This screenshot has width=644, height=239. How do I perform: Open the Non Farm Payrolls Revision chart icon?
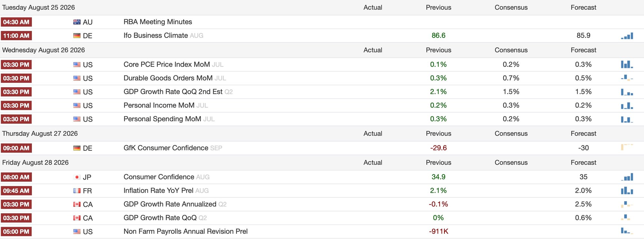point(627,231)
